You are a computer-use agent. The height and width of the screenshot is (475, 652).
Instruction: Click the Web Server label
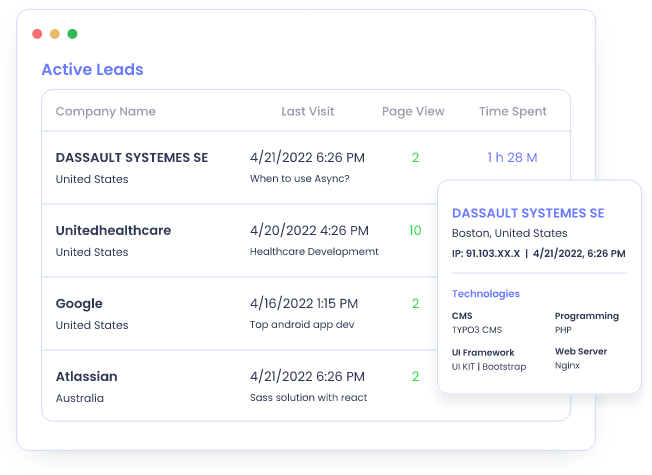click(581, 351)
